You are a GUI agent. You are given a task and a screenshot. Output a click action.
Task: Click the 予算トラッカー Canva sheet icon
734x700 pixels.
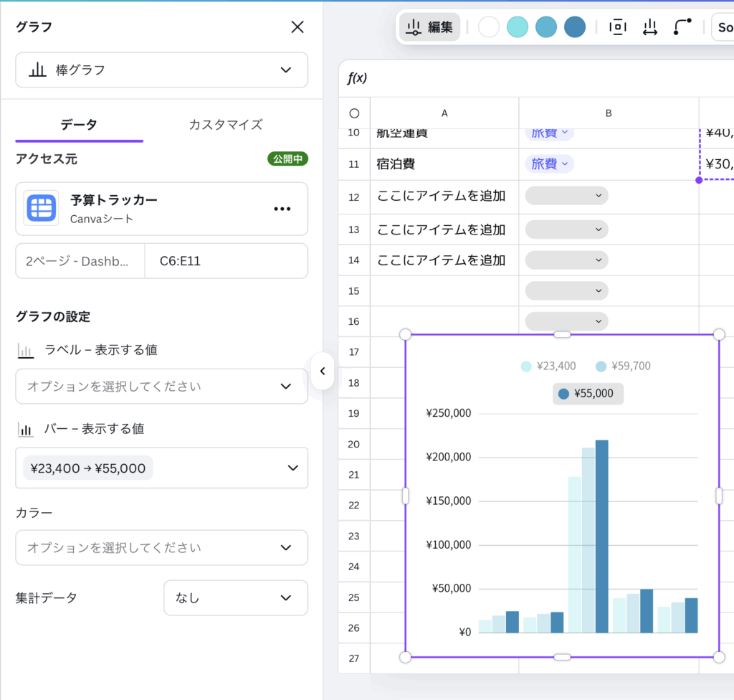pos(41,208)
